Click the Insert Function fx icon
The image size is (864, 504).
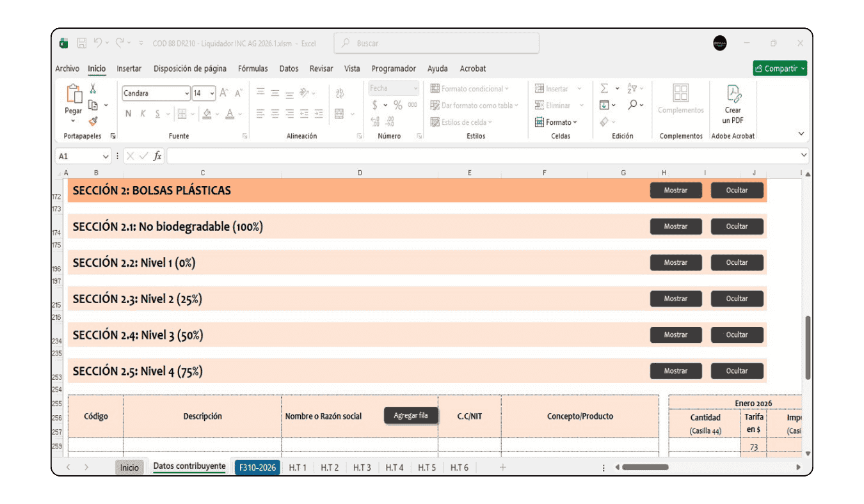[157, 156]
